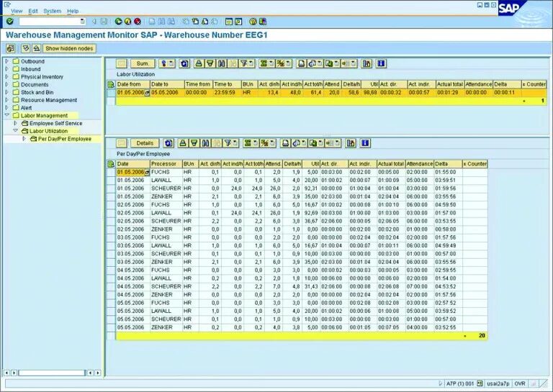Expand the Employee Self Service node

pos(15,123)
